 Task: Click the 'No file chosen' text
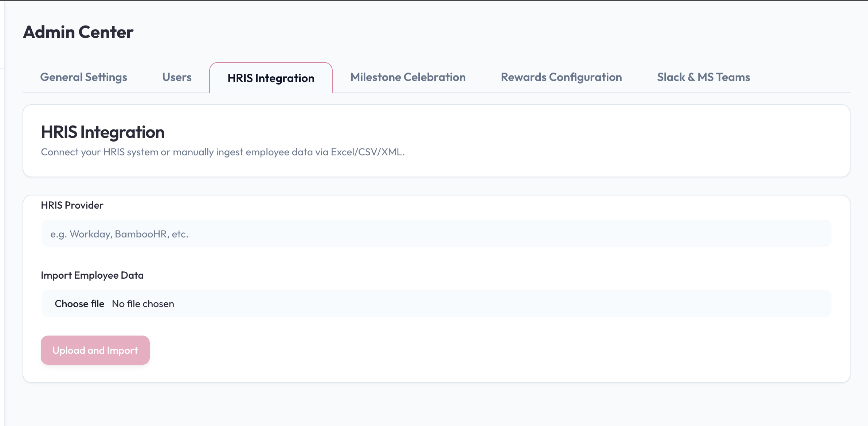(143, 303)
